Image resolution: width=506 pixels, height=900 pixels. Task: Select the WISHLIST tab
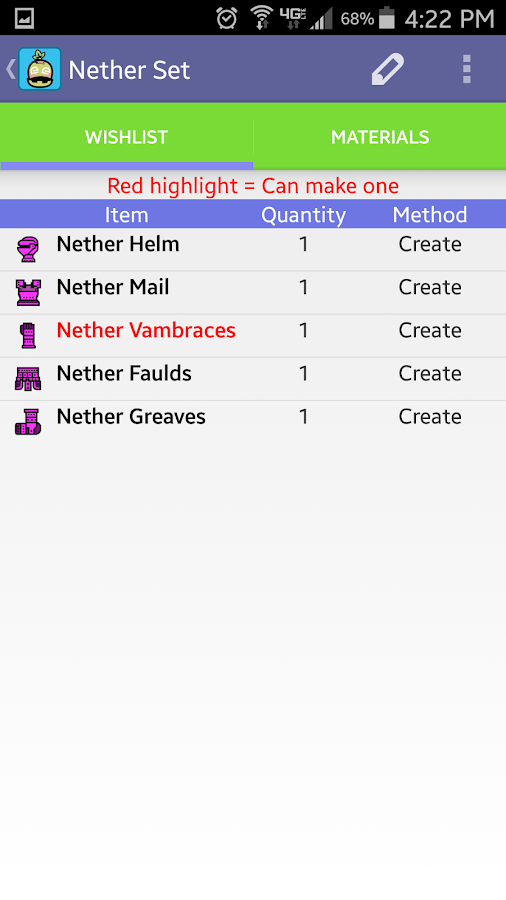tap(126, 137)
